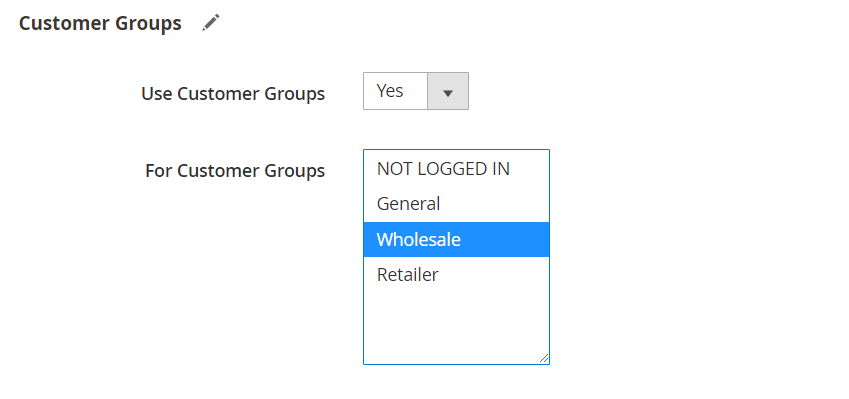Open the Use Customer Groups dropdown
Viewport: 849px width, 399px height.
coord(416,91)
